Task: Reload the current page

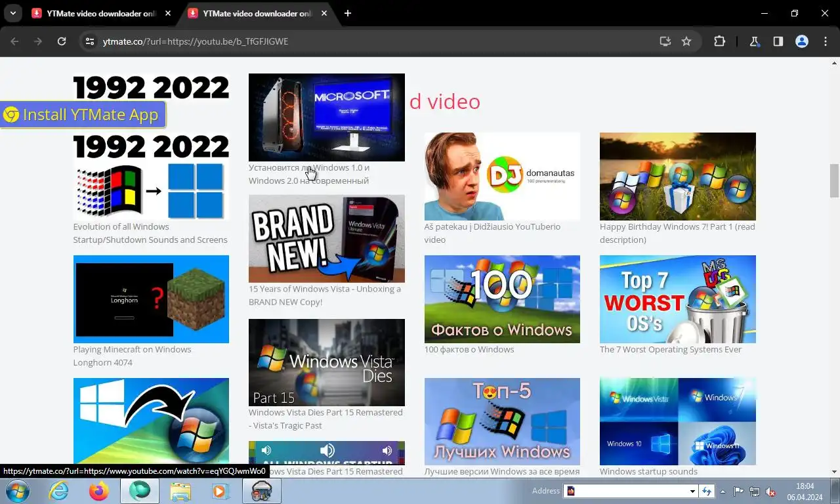Action: 62,41
